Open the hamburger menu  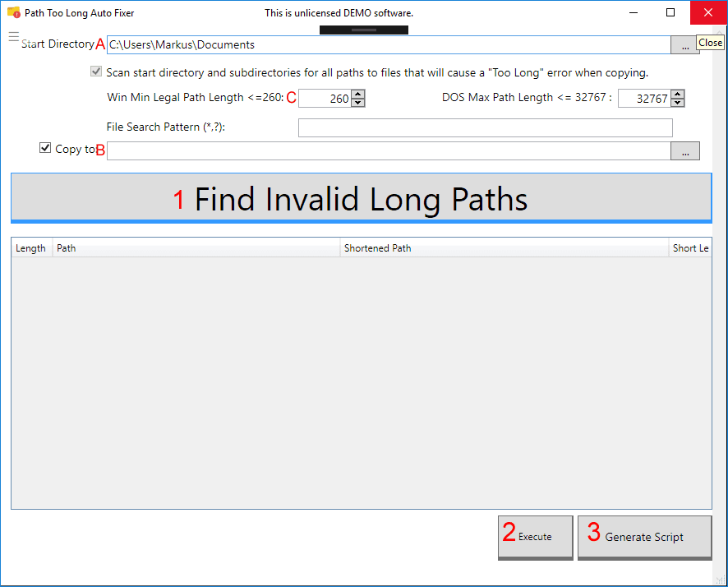click(13, 37)
